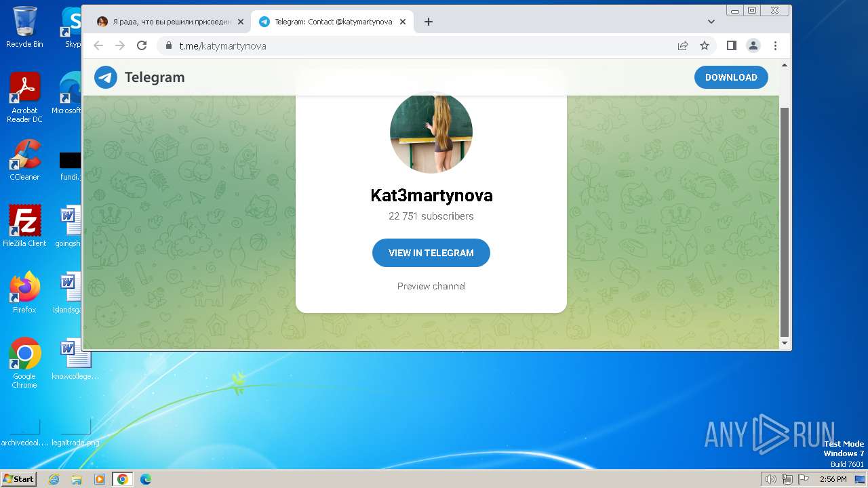Click the network tray icon
This screenshot has height=488, width=868.
point(787,479)
